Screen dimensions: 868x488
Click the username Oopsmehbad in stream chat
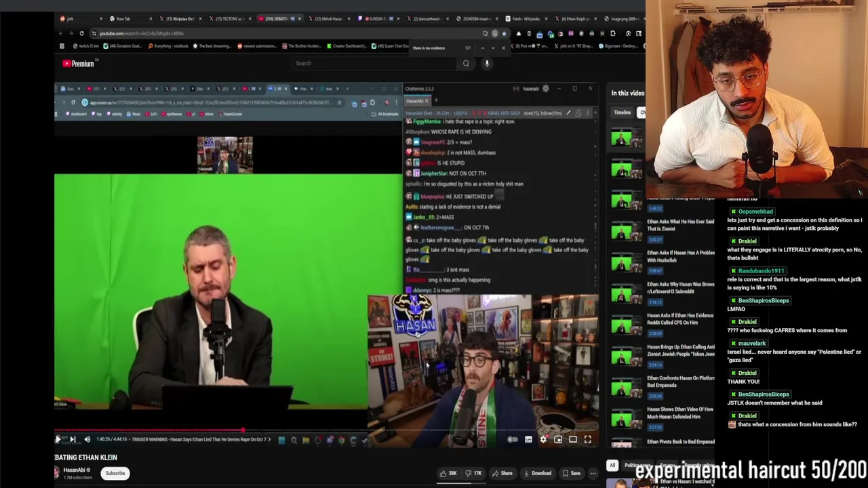(755, 211)
